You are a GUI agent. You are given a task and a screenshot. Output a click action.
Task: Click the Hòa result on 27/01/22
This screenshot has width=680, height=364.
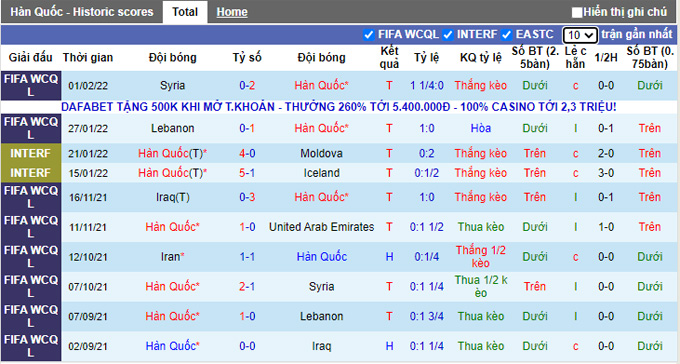481,128
